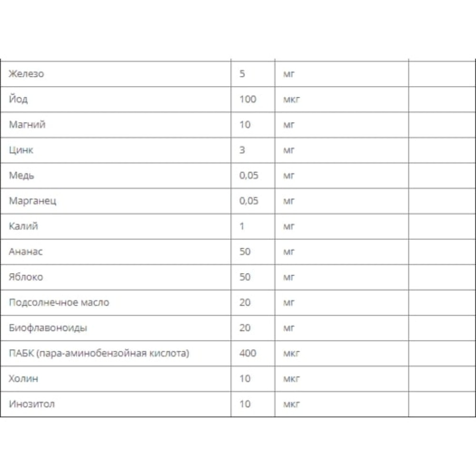Click the Железо row label
Image resolution: width=476 pixels, height=476 pixels.
[26, 74]
